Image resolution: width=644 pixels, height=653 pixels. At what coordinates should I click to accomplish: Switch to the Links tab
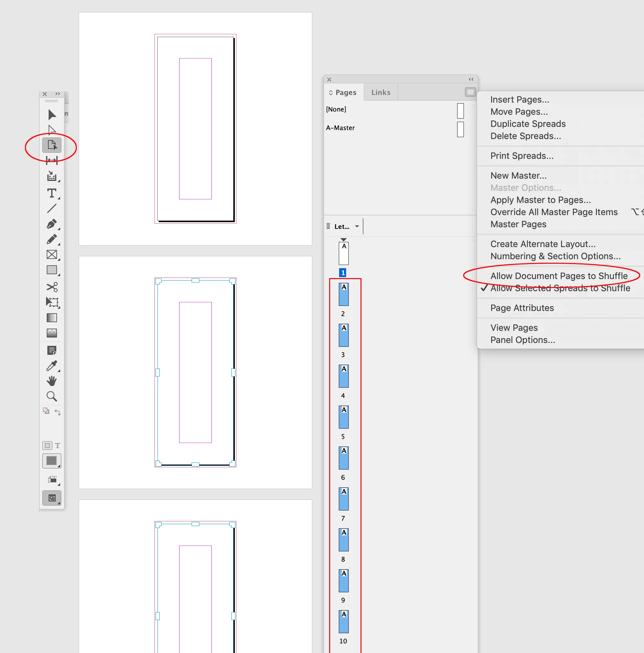coord(380,92)
